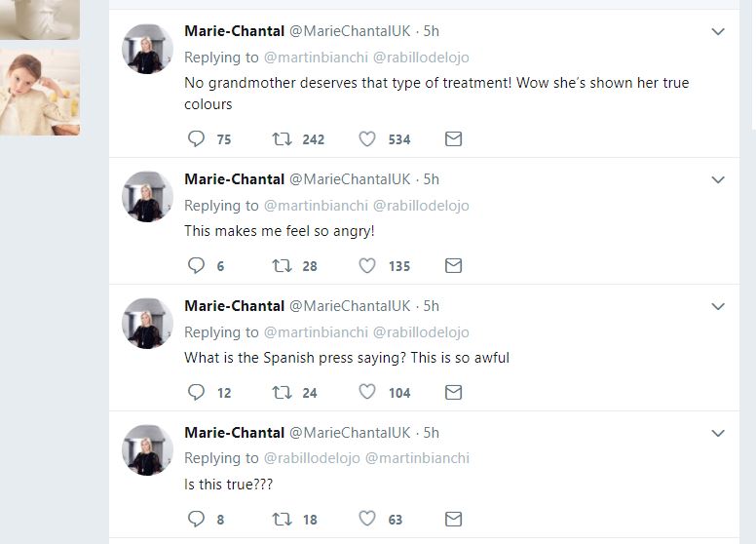Click Marie-Chantal avatar on the 'Spanish press' tweet

click(147, 324)
